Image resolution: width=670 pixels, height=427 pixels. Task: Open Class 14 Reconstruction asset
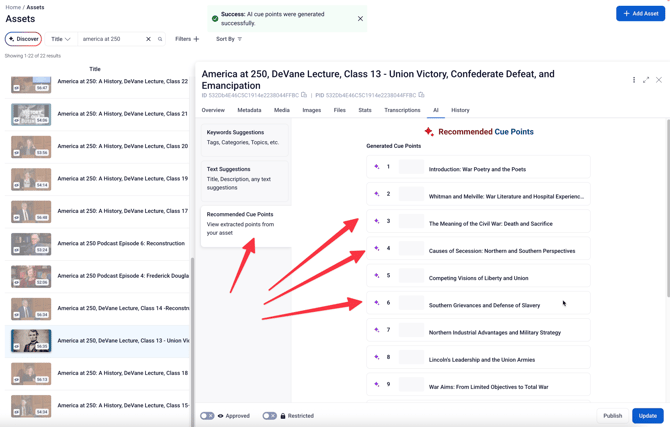(x=123, y=308)
